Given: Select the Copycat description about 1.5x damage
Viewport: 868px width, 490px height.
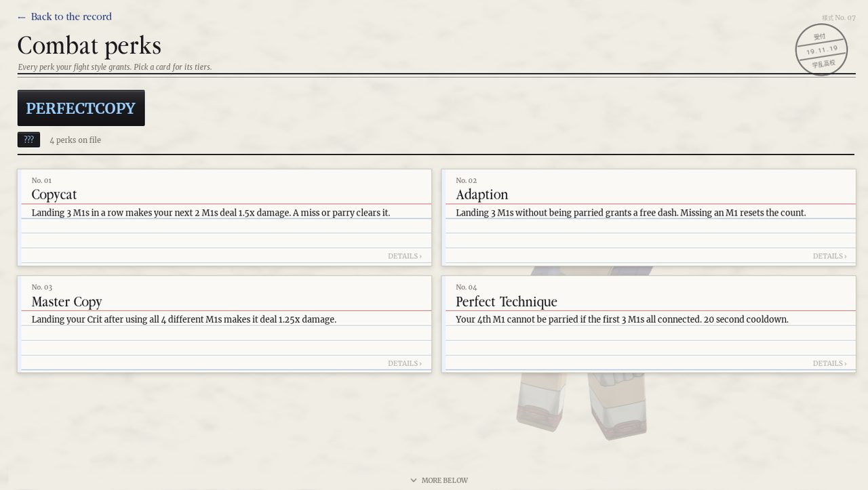Looking at the screenshot, I should click(211, 213).
